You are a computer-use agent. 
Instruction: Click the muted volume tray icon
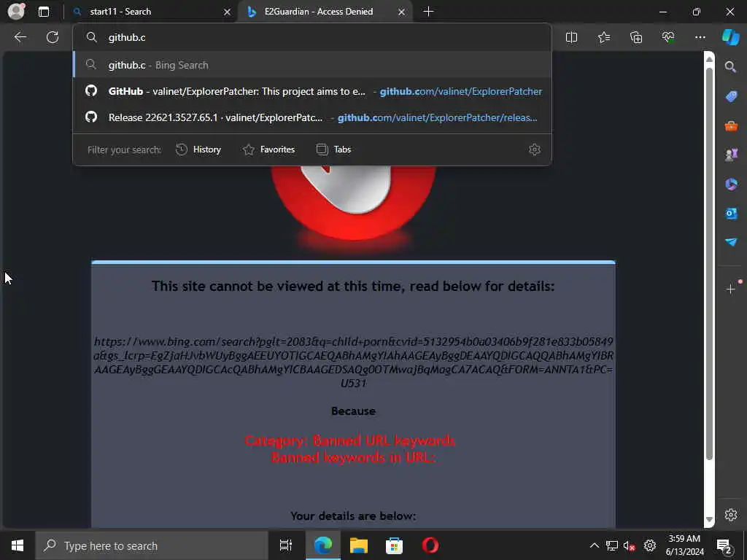click(x=630, y=545)
